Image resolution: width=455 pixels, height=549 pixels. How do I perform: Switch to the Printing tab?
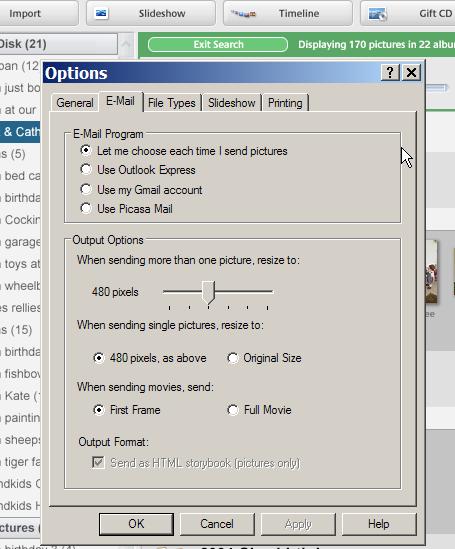285,103
